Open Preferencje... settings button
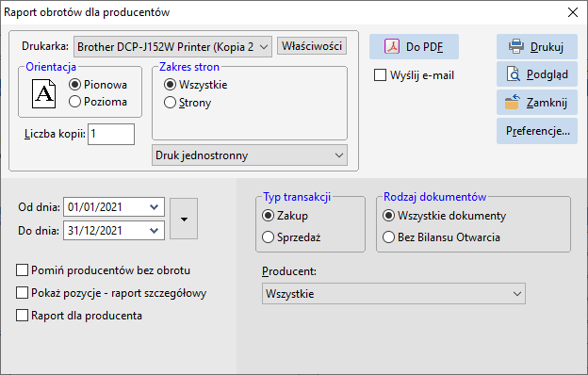This screenshot has width=588, height=375. (537, 131)
